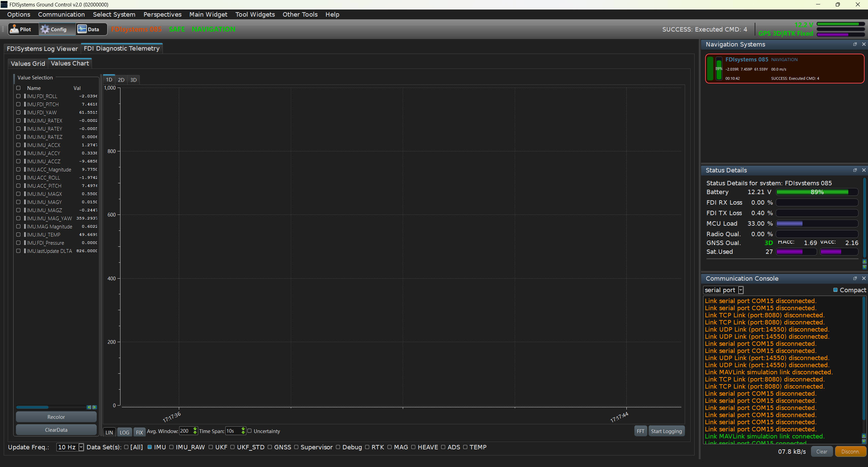Float the Navigation Systems panel
Image resolution: width=868 pixels, height=467 pixels.
[855, 44]
